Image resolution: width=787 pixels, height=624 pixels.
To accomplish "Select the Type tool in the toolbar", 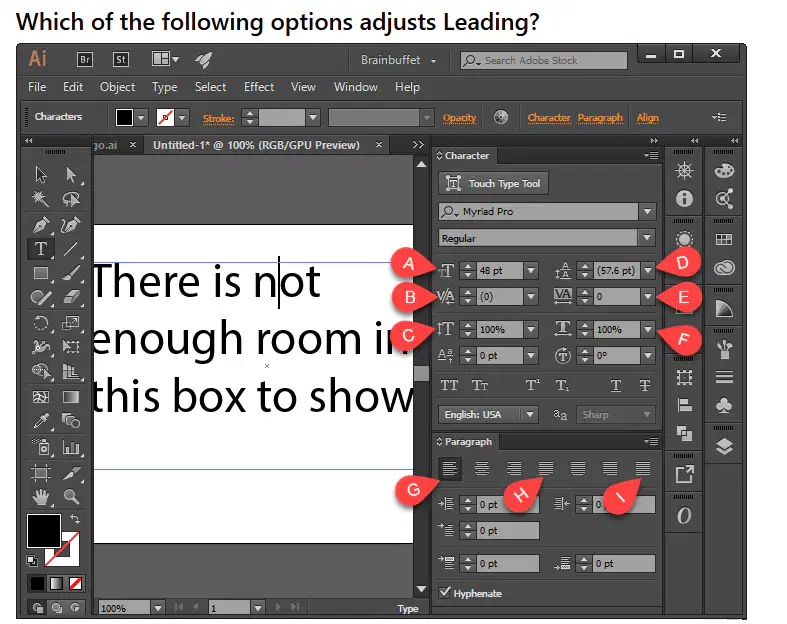I will 41,249.
